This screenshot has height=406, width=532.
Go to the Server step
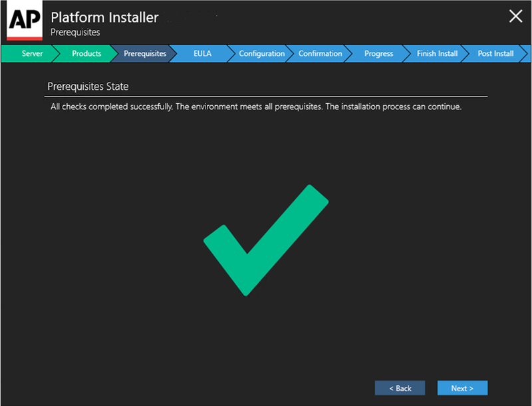tap(32, 54)
